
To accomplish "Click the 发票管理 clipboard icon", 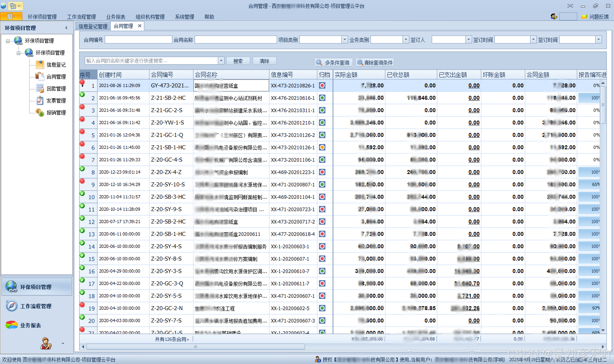I will click(40, 101).
